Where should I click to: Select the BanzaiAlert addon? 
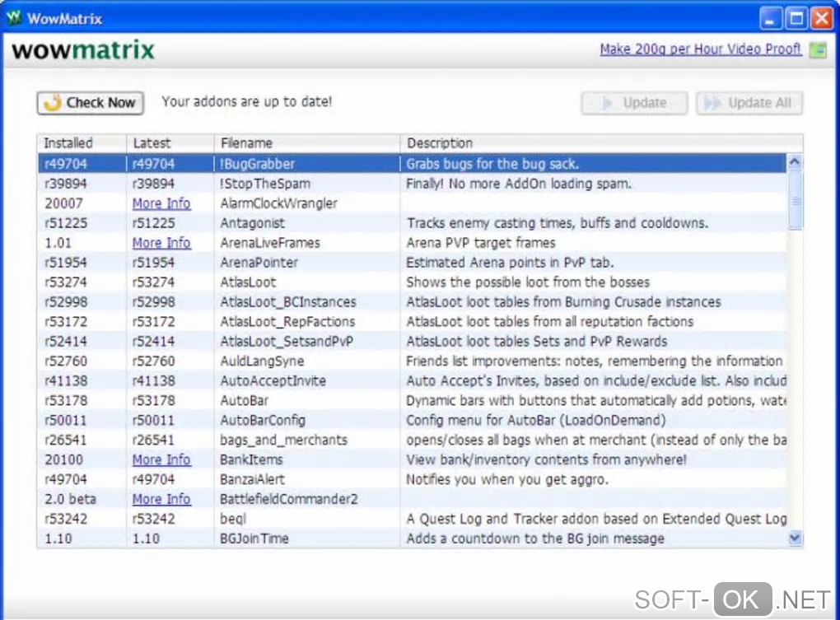click(x=252, y=480)
